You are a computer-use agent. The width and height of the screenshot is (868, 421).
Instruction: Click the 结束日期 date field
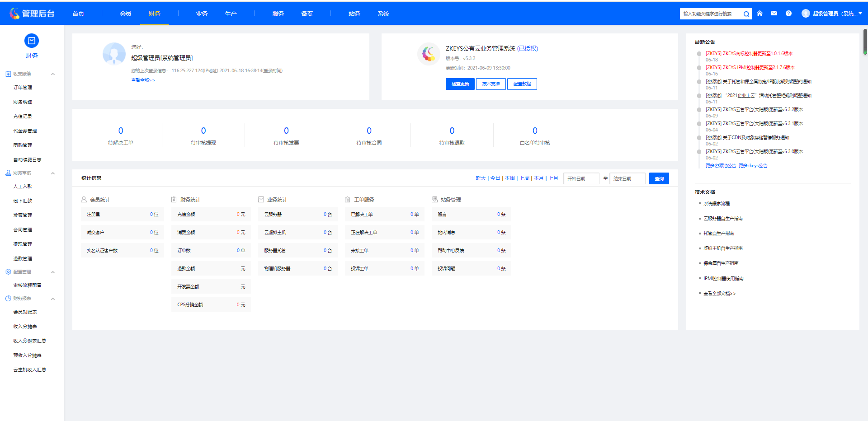tap(627, 178)
